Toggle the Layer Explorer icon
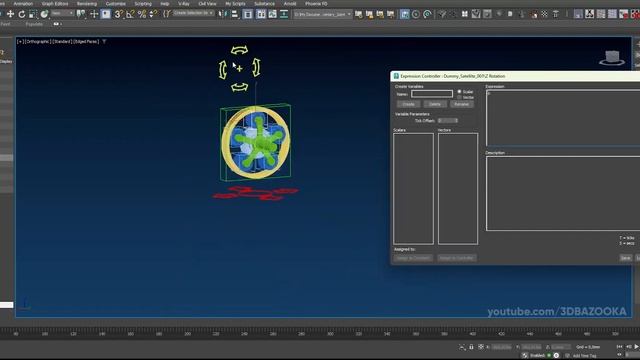The height and width of the screenshot is (360, 640). coord(261,14)
